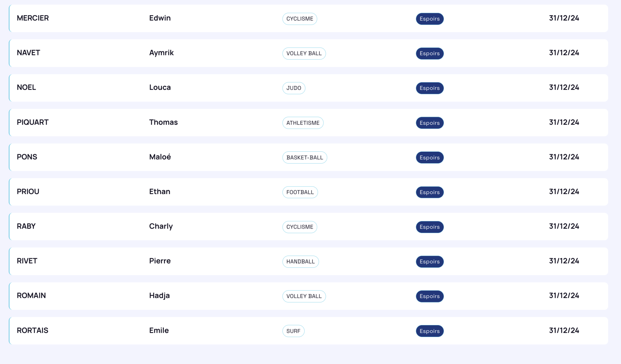Open the ROMAIN Hadja entry
This screenshot has height=364, width=621.
(x=309, y=296)
